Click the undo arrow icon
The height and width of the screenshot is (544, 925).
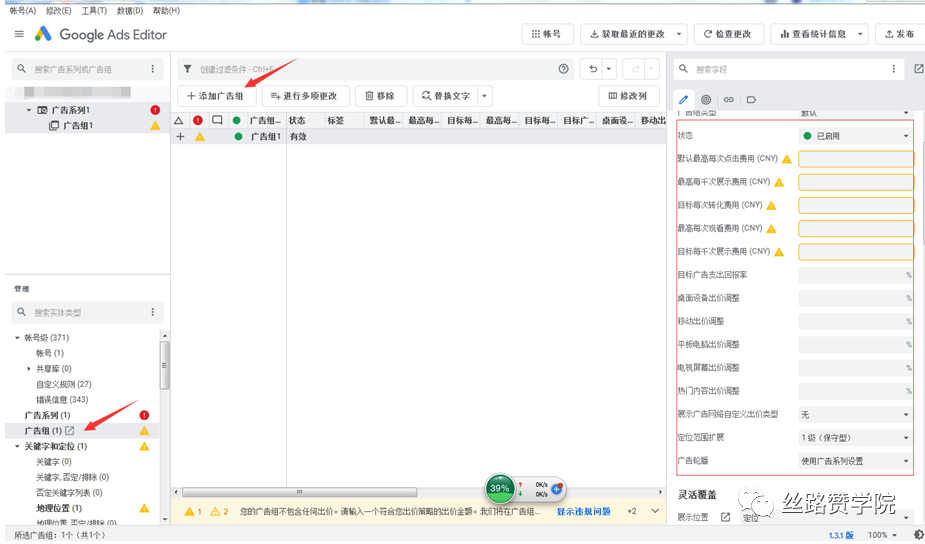(592, 69)
